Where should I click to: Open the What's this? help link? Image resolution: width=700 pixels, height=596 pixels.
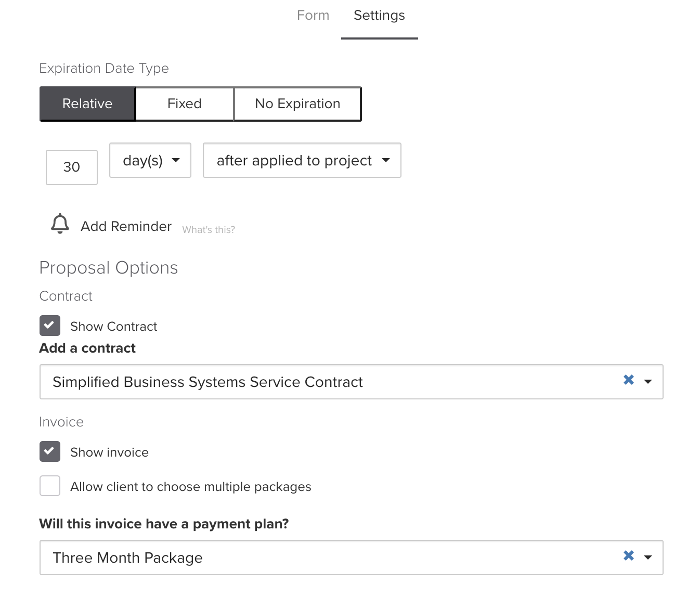click(209, 230)
